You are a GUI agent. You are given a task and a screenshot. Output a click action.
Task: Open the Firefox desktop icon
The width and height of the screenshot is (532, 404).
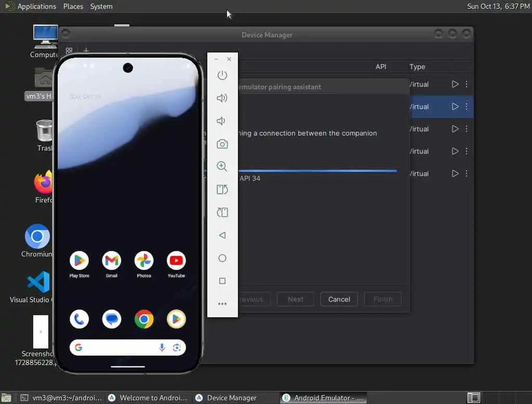[44, 186]
